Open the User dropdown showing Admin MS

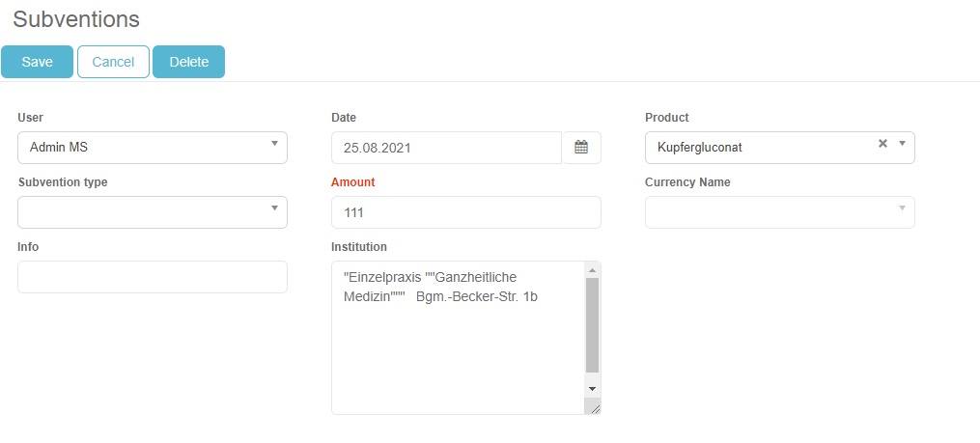tap(153, 148)
